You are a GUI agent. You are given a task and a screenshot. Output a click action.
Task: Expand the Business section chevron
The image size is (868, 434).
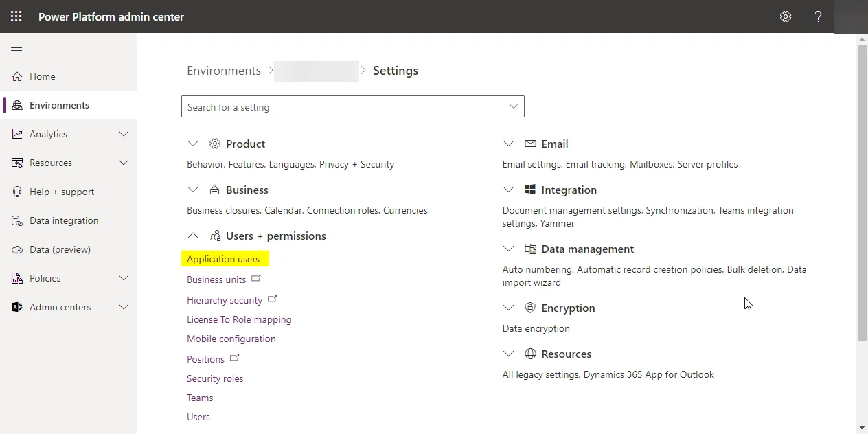[193, 190]
